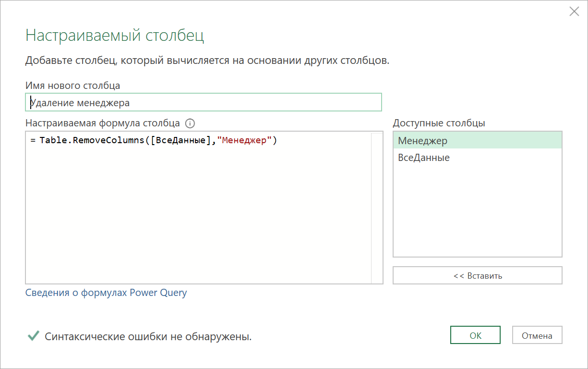Viewport: 588px width, 369px height.
Task: Click [ВсеДанные] reference in the formula
Action: (181, 140)
